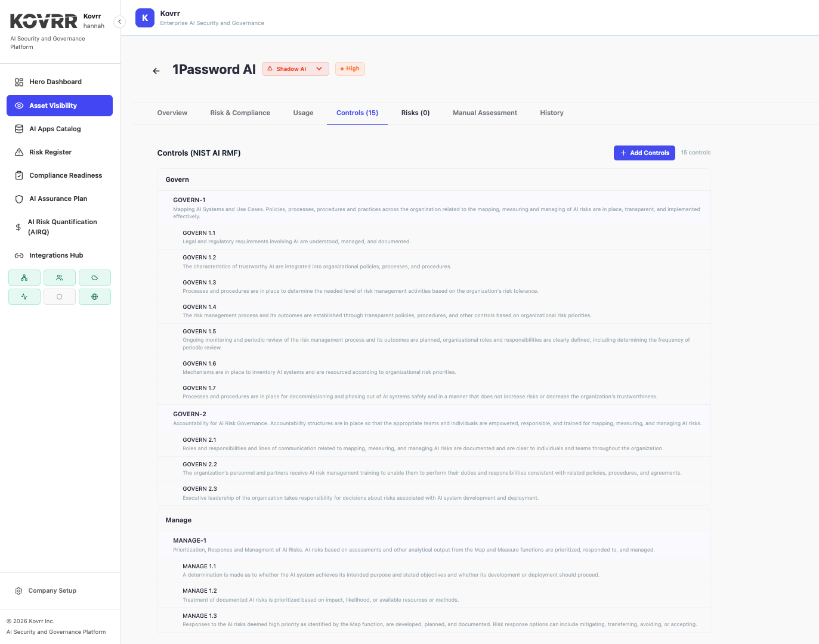The image size is (819, 644).
Task: Click the blue K app avatar
Action: pos(145,18)
